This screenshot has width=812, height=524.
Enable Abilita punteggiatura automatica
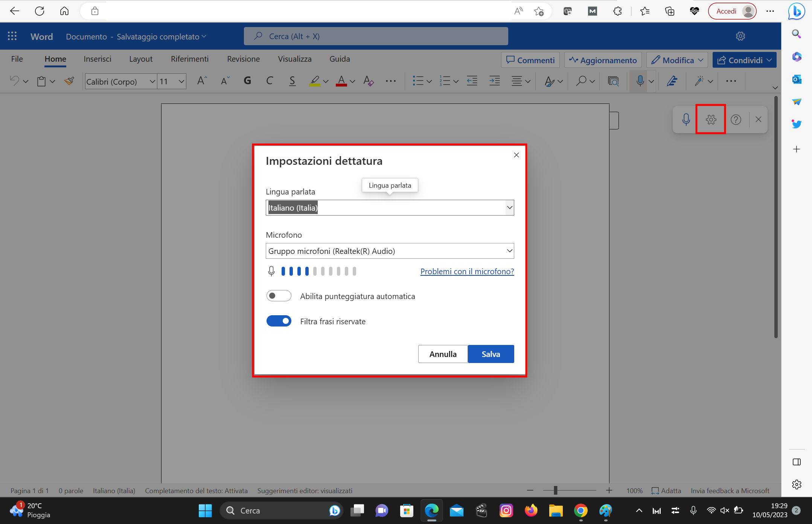279,296
